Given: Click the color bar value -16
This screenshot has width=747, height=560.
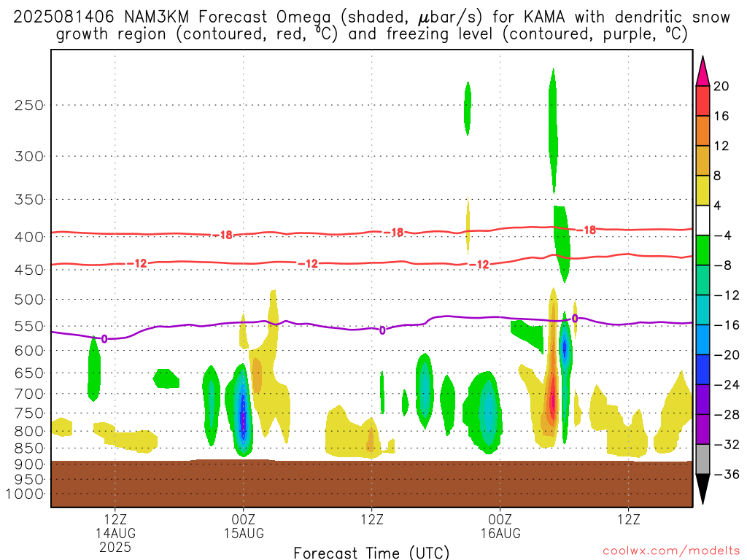Looking at the screenshot, I should tap(727, 325).
